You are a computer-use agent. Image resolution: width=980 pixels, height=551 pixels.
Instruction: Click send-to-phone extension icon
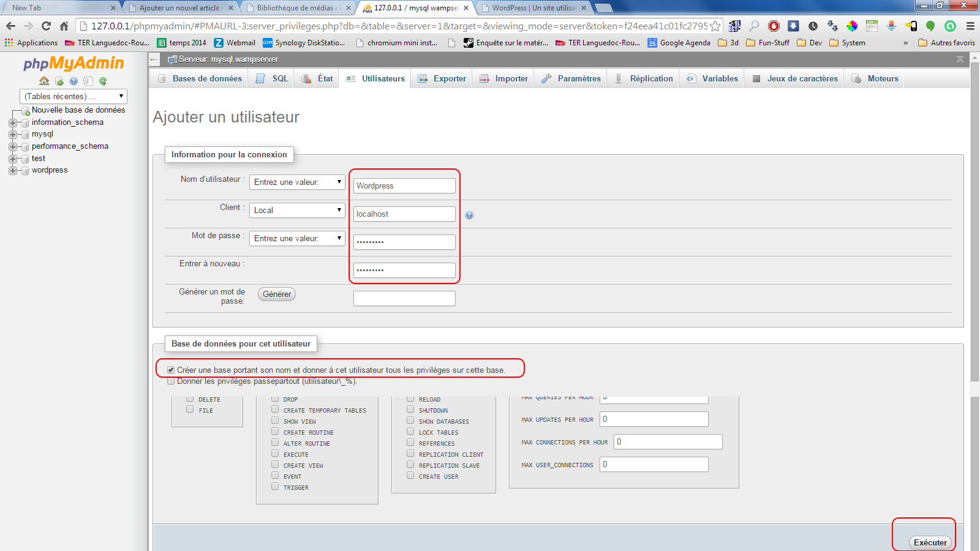pyautogui.click(x=911, y=26)
